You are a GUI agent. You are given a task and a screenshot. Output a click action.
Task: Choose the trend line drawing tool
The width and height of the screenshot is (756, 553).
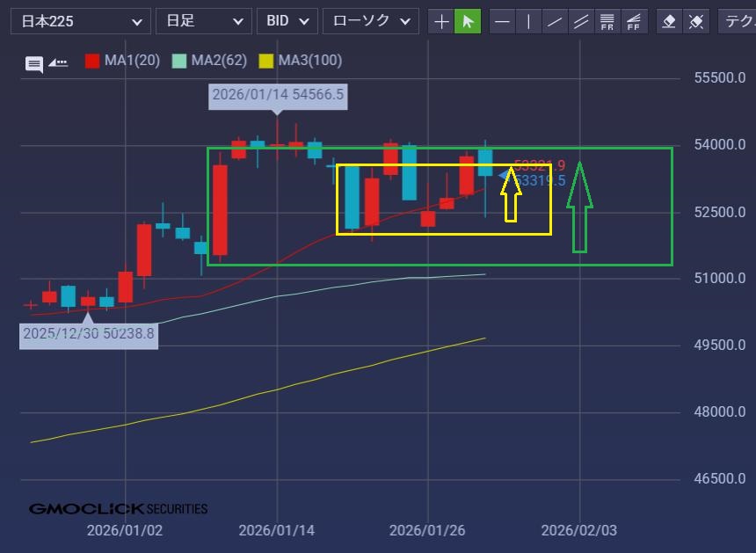point(554,21)
